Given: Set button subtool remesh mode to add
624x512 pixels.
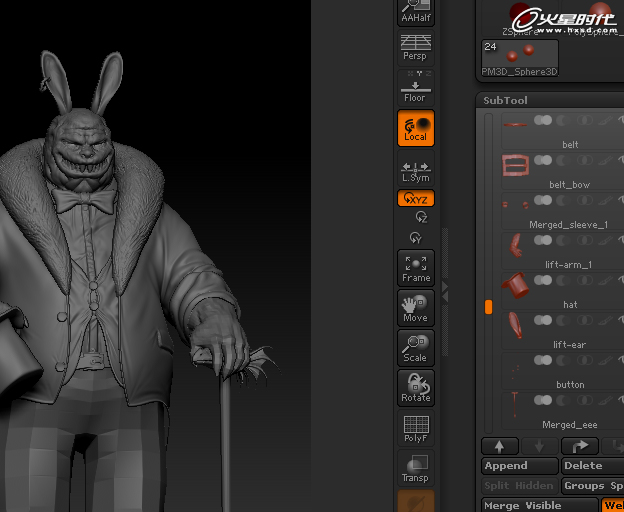Looking at the screenshot, I should pos(543,360).
